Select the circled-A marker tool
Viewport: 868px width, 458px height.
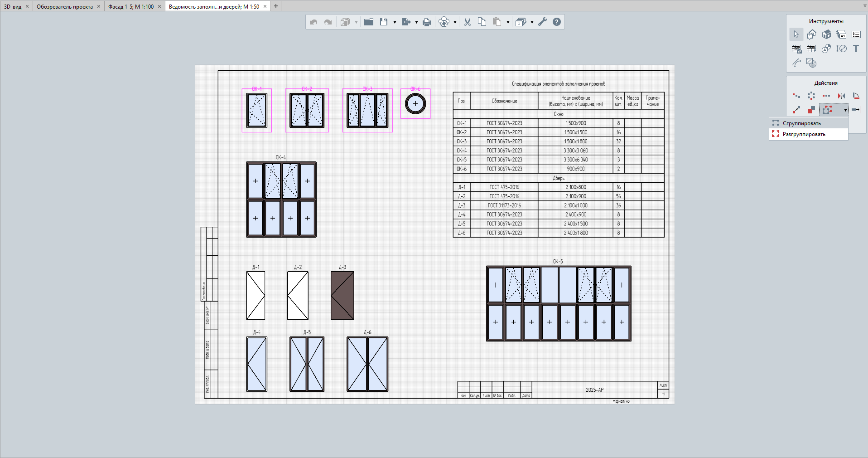tap(826, 49)
